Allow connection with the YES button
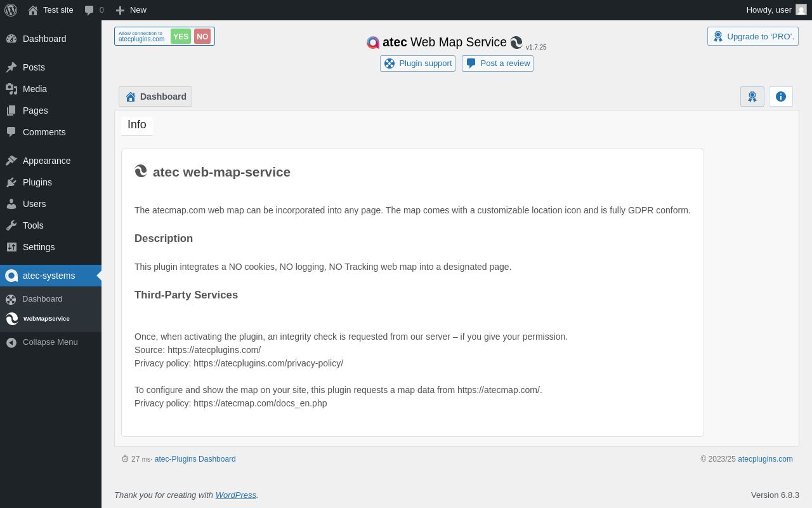Screen dimensions: 812x508 (x=181, y=36)
